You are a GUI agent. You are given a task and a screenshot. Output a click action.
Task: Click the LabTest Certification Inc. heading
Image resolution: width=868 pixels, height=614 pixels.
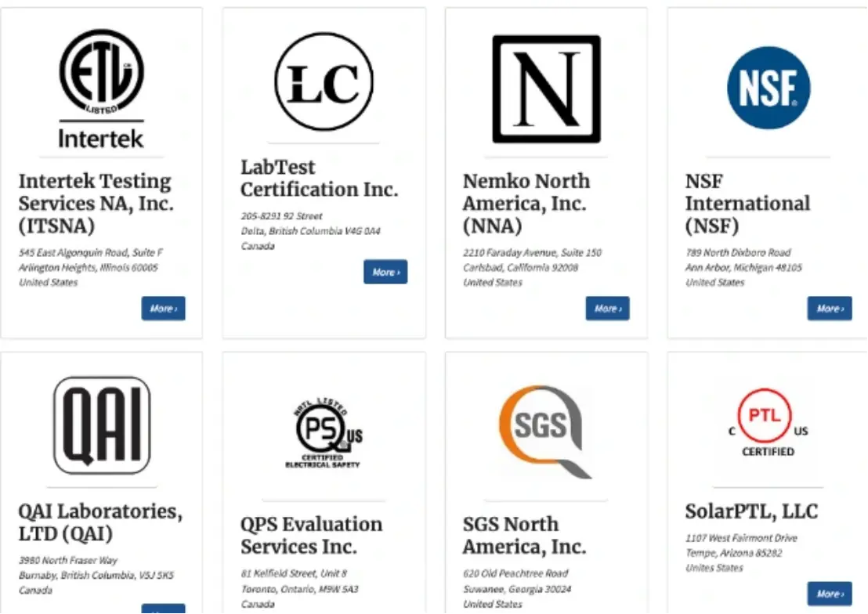click(319, 179)
